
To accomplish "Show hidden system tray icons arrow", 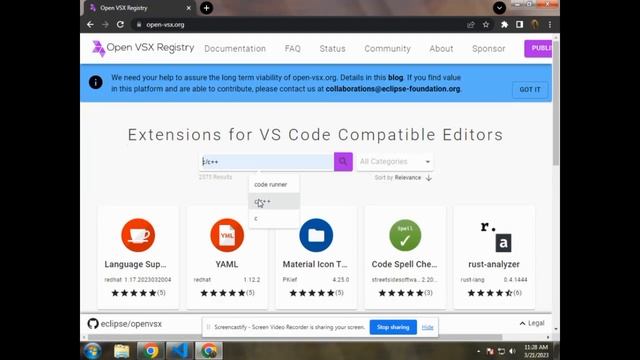I will (478, 351).
